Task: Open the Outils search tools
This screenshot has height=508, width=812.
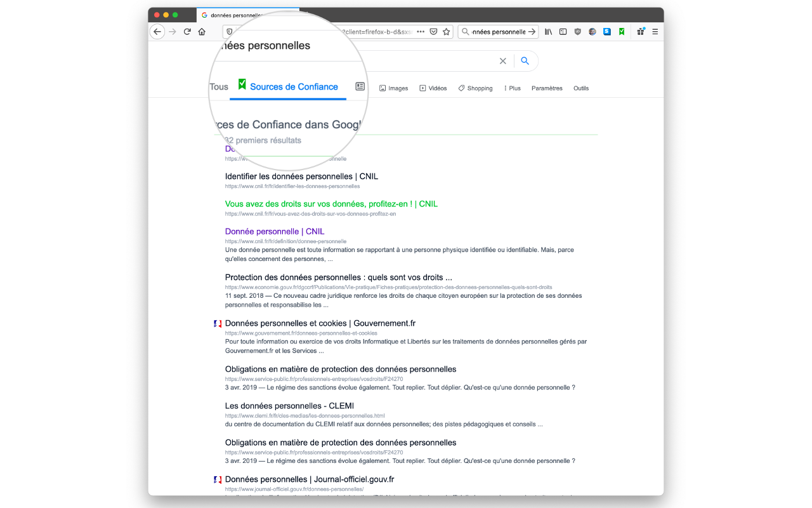Action: tap(581, 88)
